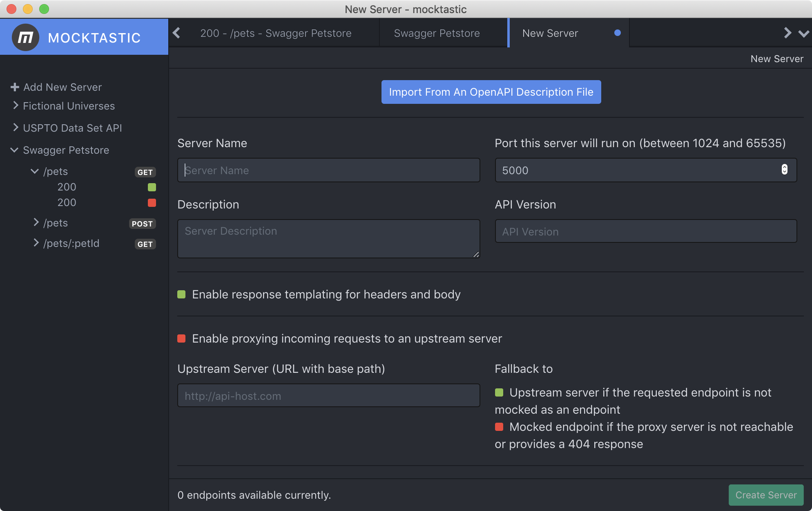Collapse the Swagger Petstore server
The width and height of the screenshot is (812, 511).
[x=14, y=150]
